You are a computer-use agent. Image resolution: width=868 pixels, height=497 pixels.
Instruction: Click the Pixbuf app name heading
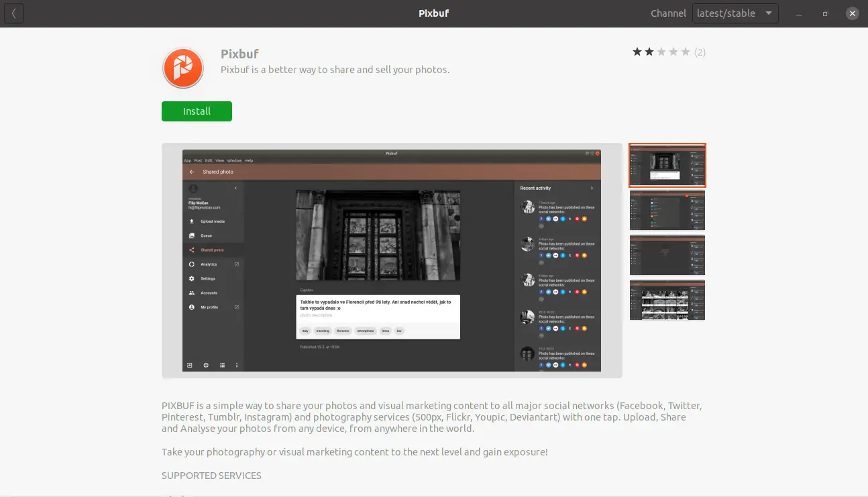[x=239, y=54]
